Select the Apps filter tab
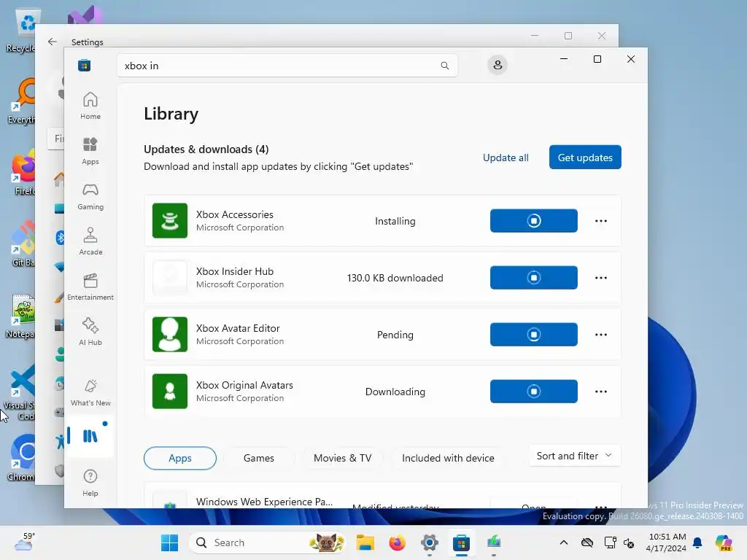 (x=180, y=458)
